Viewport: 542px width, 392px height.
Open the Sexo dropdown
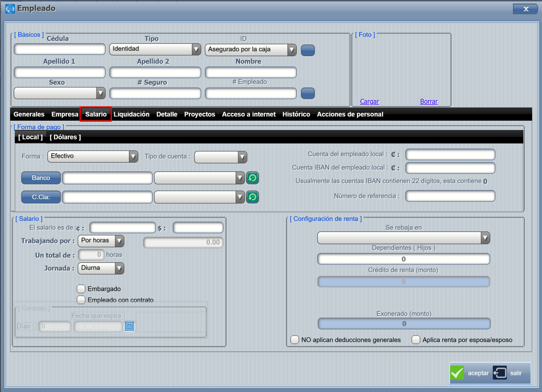(x=60, y=93)
